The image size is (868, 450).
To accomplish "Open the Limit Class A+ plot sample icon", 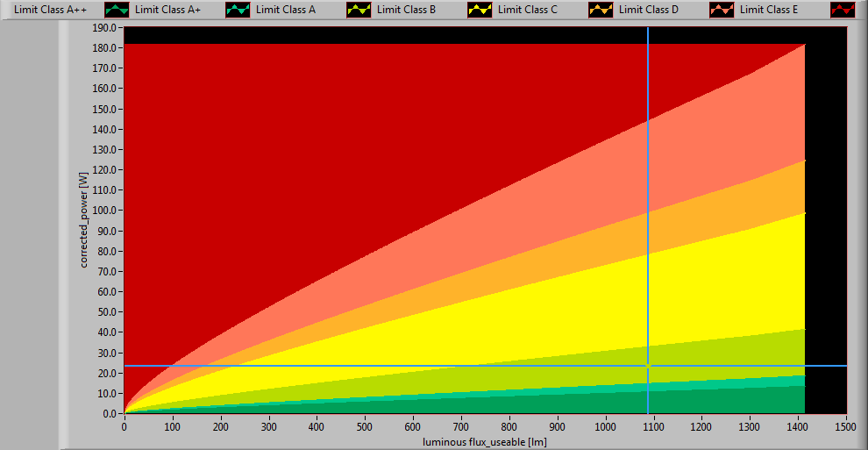I will [238, 10].
